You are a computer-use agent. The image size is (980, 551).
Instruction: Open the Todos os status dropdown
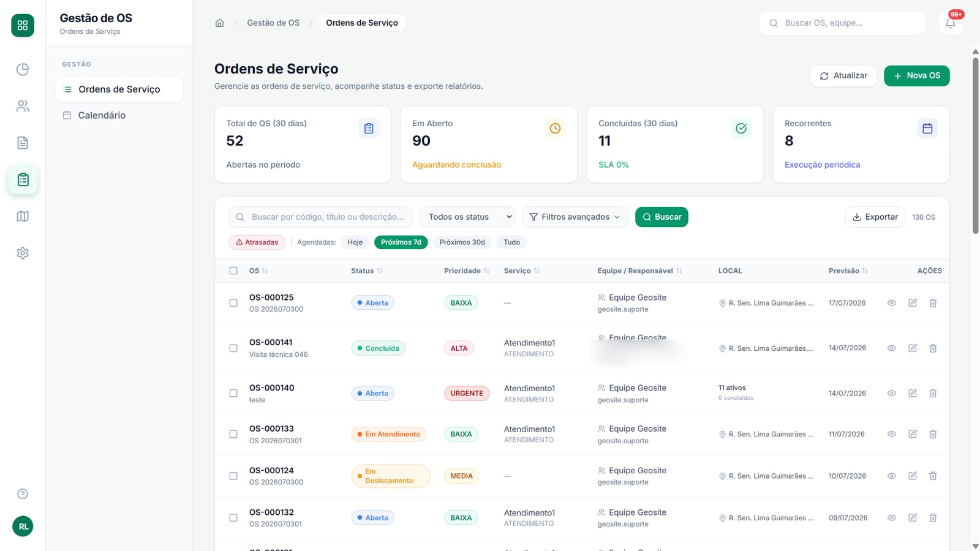coord(467,217)
